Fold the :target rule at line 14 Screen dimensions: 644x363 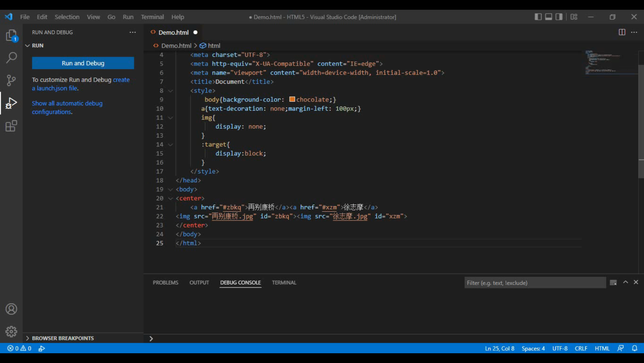click(170, 145)
